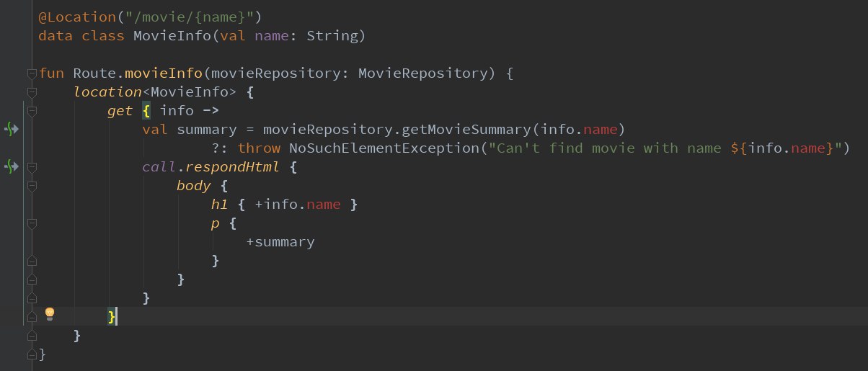This screenshot has height=371, width=868.
Task: Click the 'Route' receiver type
Action: (x=94, y=73)
